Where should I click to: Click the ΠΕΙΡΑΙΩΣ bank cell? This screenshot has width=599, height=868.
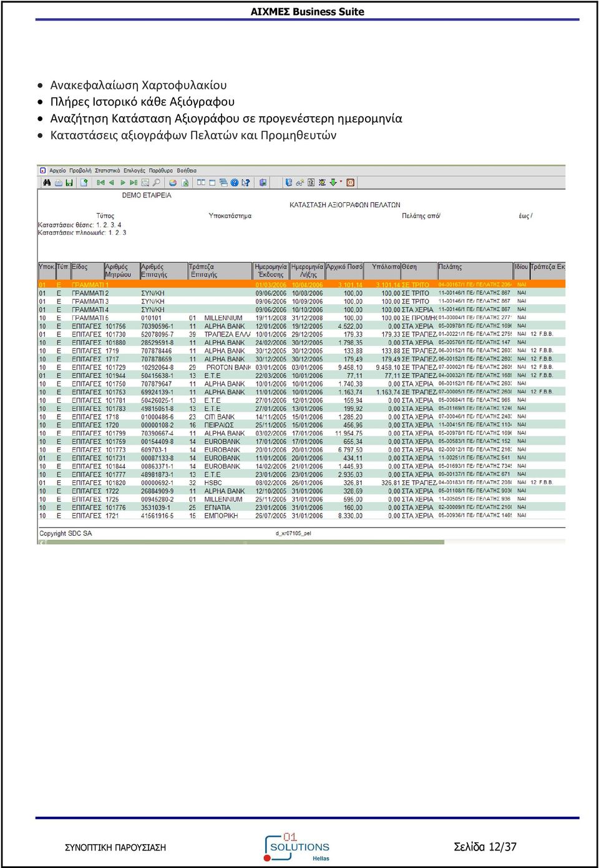(219, 425)
